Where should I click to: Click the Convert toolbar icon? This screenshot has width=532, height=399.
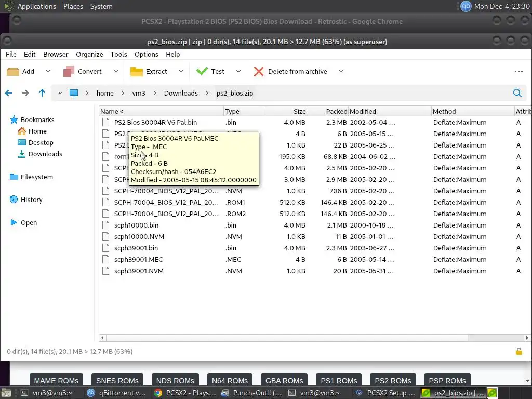(69, 72)
